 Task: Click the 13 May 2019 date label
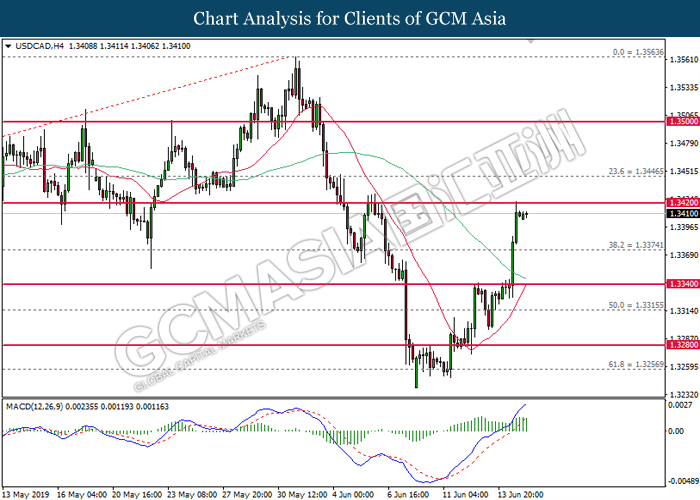24,495
